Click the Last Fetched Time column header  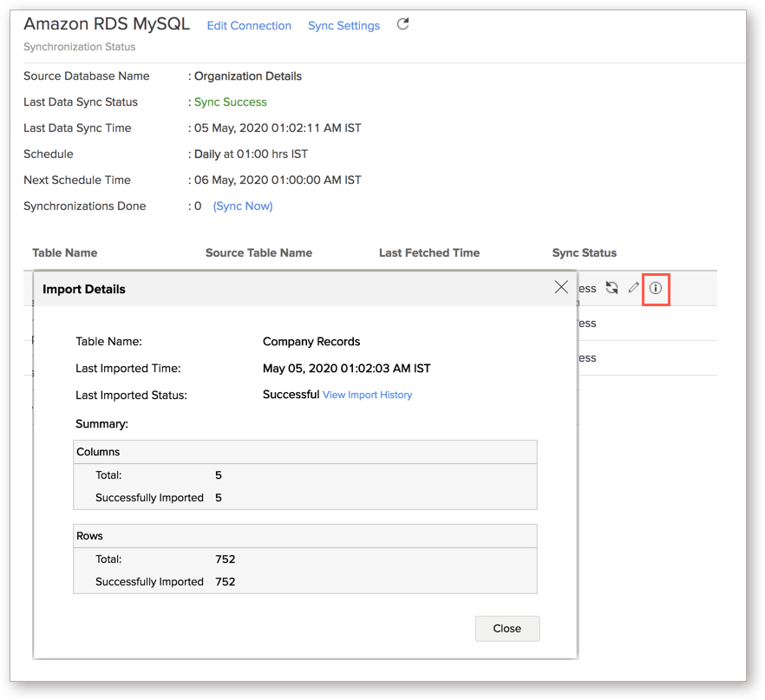pyautogui.click(x=429, y=252)
